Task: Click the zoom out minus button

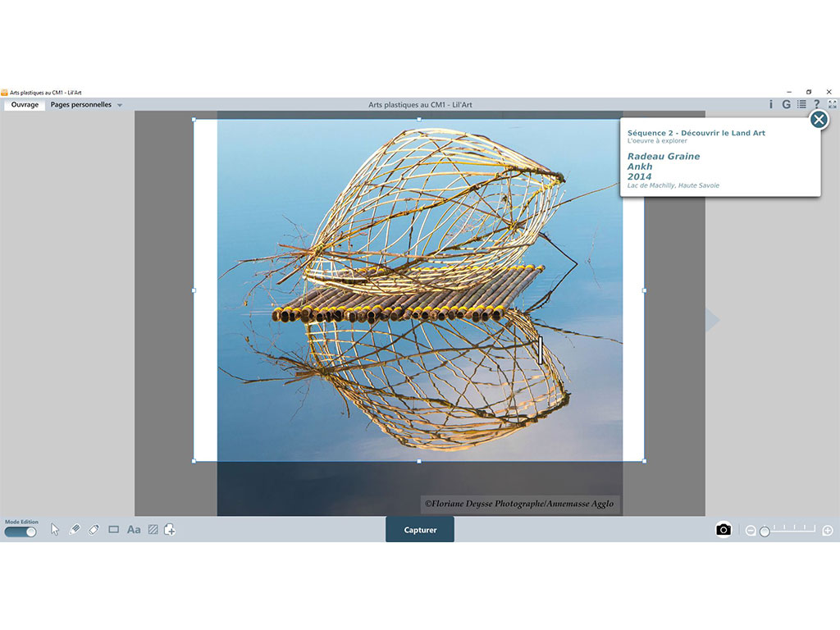Action: click(750, 531)
